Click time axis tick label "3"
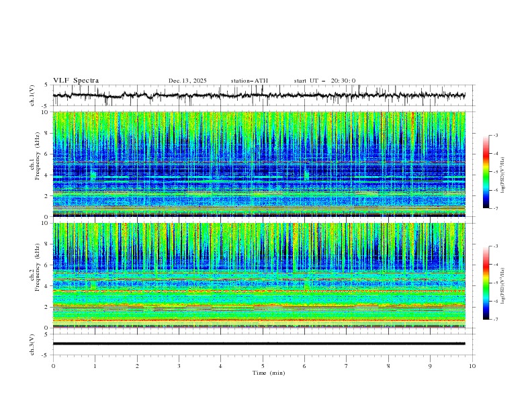532x411 pixels. [x=179, y=366]
